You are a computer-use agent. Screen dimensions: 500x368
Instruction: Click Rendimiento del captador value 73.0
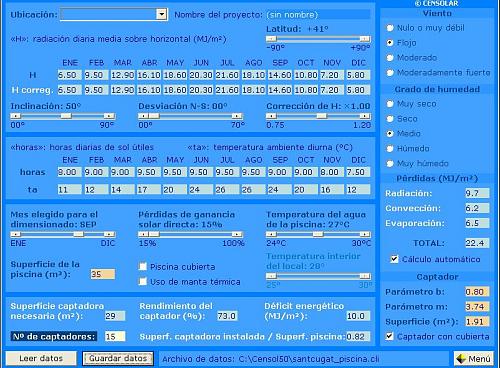pyautogui.click(x=227, y=316)
